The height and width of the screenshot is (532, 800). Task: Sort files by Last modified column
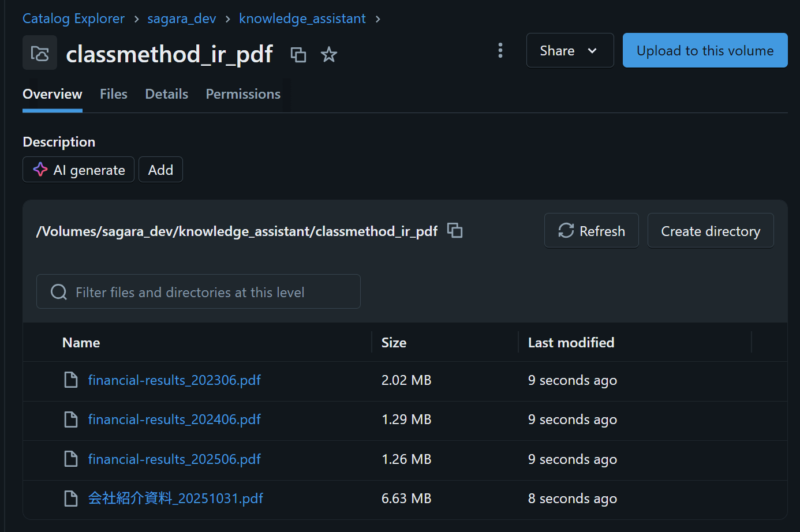[x=571, y=343]
